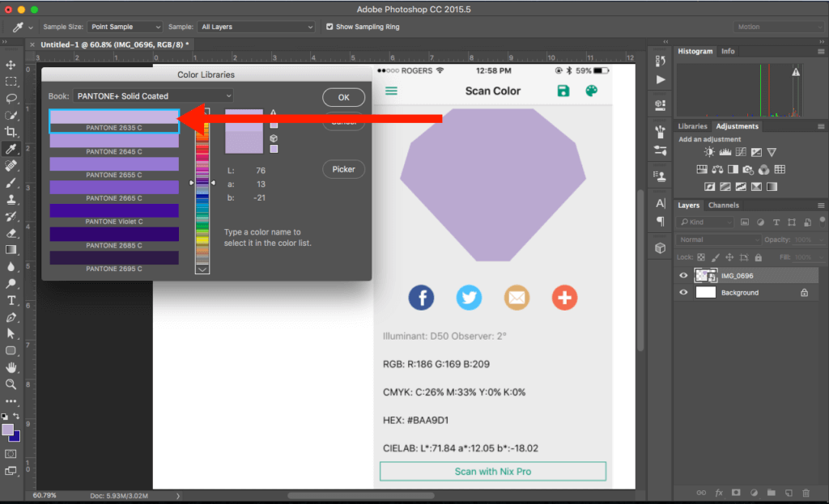Viewport: 829px width, 504px height.
Task: Open the Sample Size dropdown
Action: click(125, 27)
